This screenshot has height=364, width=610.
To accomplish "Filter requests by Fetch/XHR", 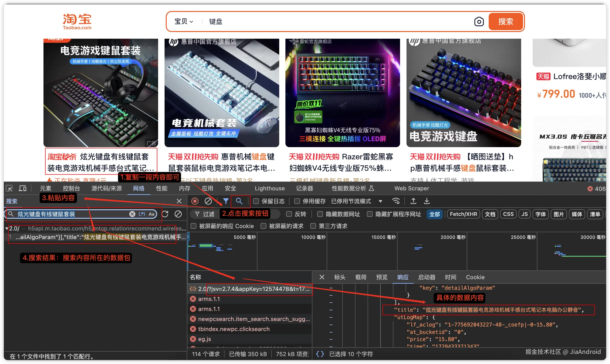I will pos(463,214).
